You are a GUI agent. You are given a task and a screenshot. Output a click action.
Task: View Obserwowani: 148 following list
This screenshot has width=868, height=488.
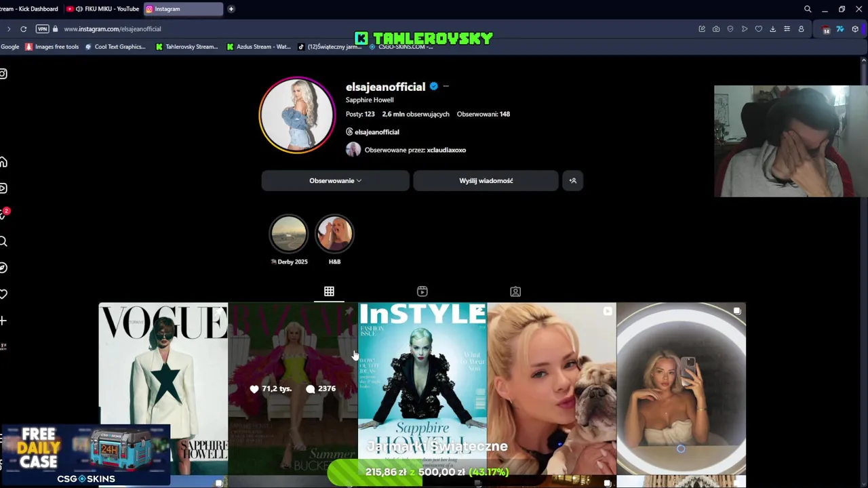click(x=484, y=114)
